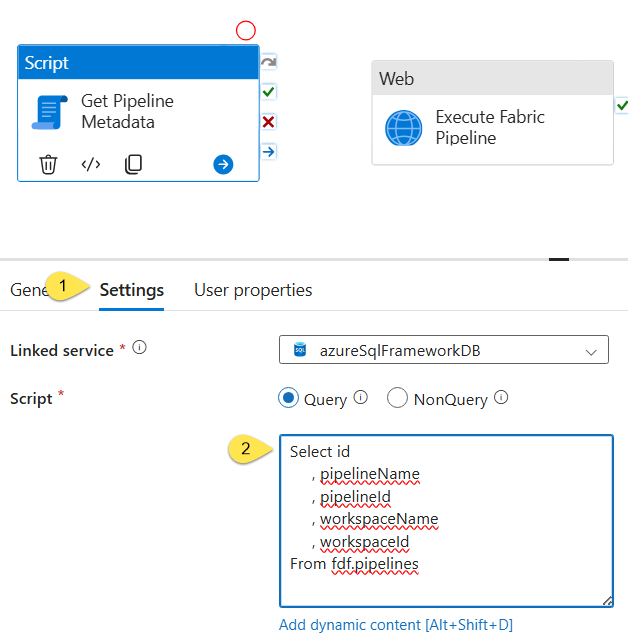Image resolution: width=628 pixels, height=642 pixels.
Task: Click the info icon next to NonQuery
Action: click(x=501, y=397)
